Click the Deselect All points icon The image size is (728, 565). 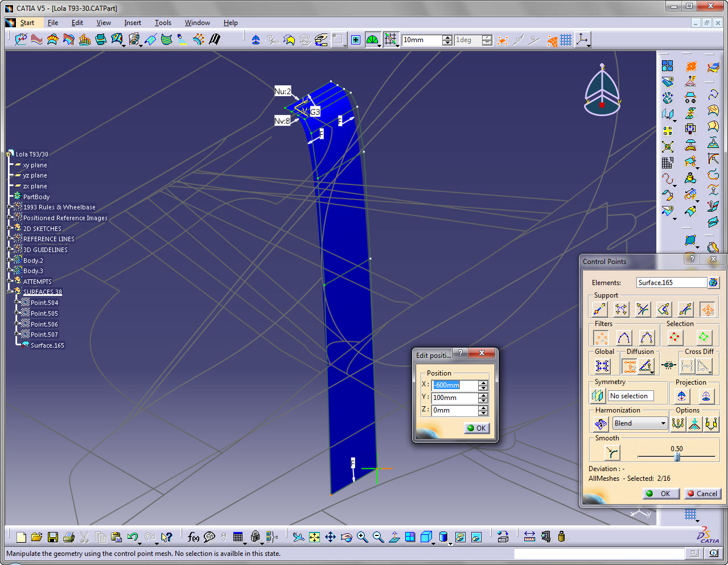click(x=704, y=337)
